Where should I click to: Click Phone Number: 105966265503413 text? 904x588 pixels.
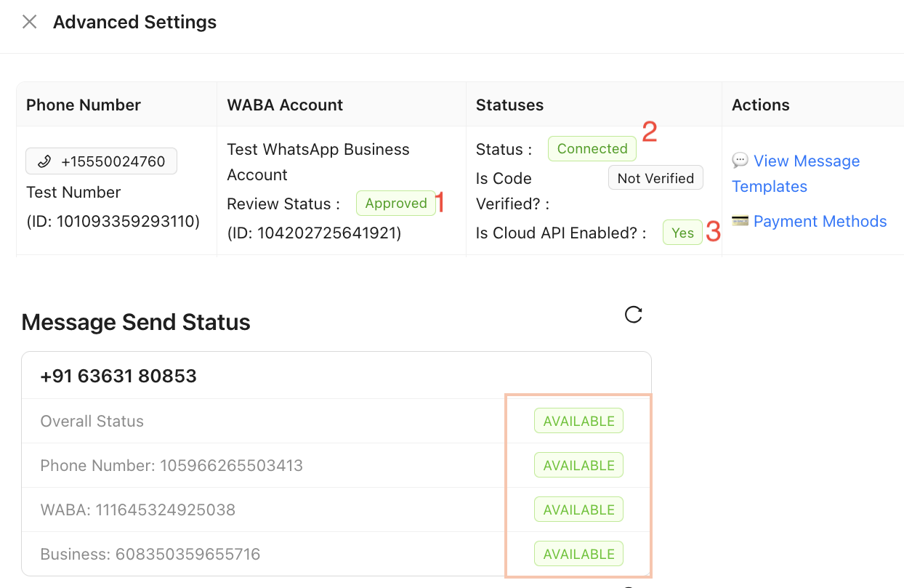click(171, 465)
